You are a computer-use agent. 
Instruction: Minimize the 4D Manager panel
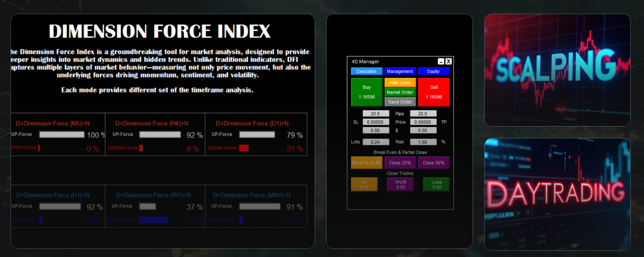[x=441, y=62]
